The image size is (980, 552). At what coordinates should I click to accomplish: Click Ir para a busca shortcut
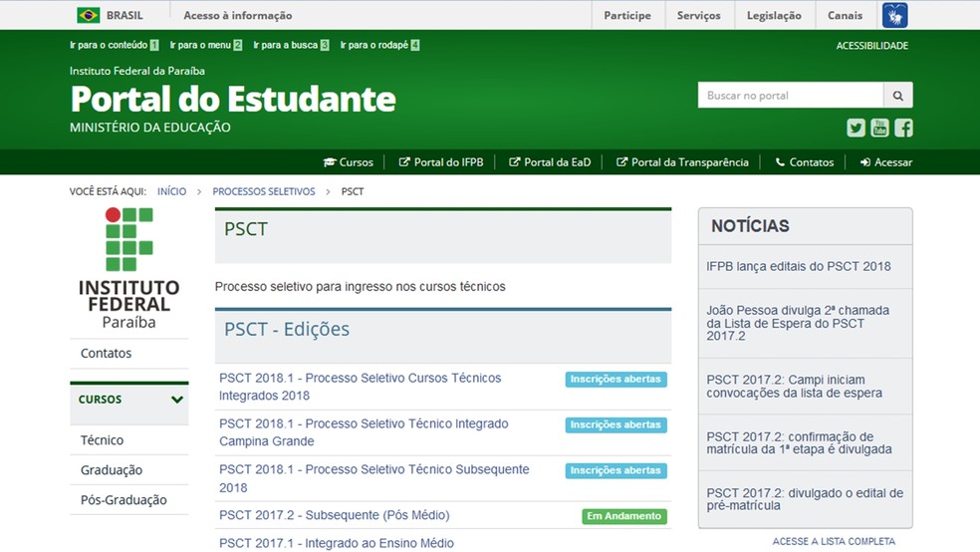291,45
